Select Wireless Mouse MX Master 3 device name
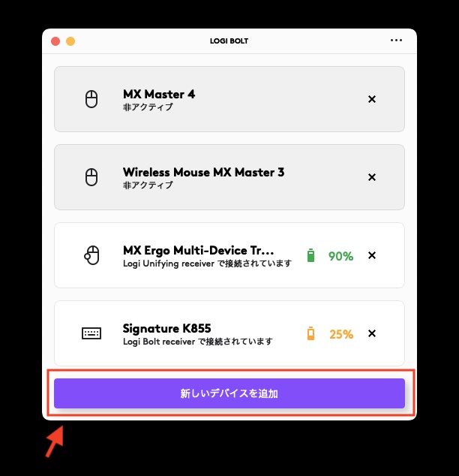 (203, 173)
